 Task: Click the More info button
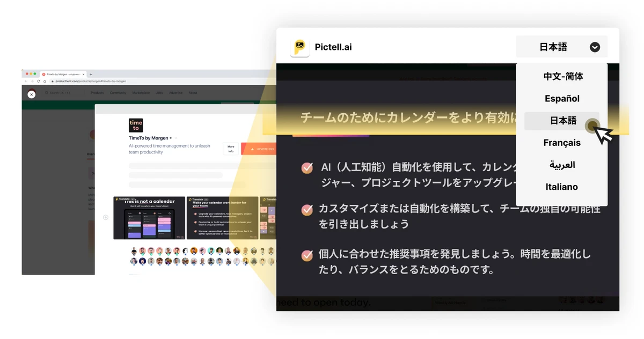point(231,149)
